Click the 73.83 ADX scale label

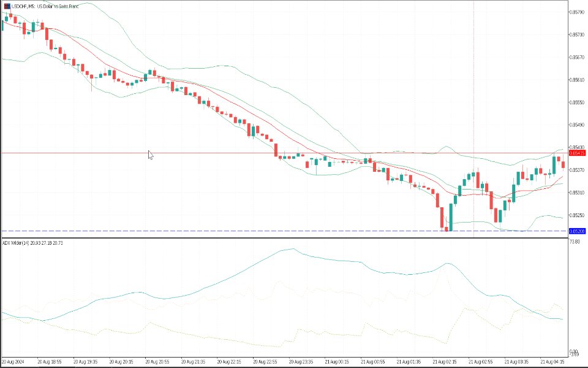(575, 242)
